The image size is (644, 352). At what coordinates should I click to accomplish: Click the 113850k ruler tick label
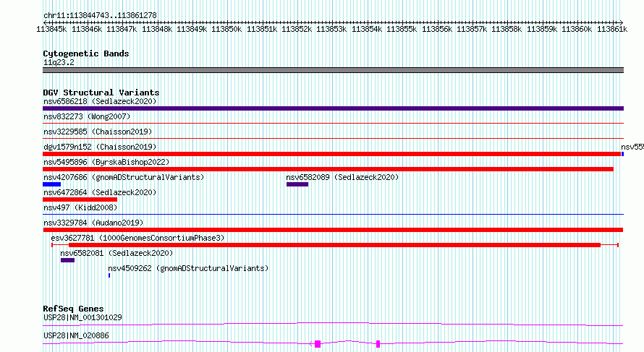[226, 29]
